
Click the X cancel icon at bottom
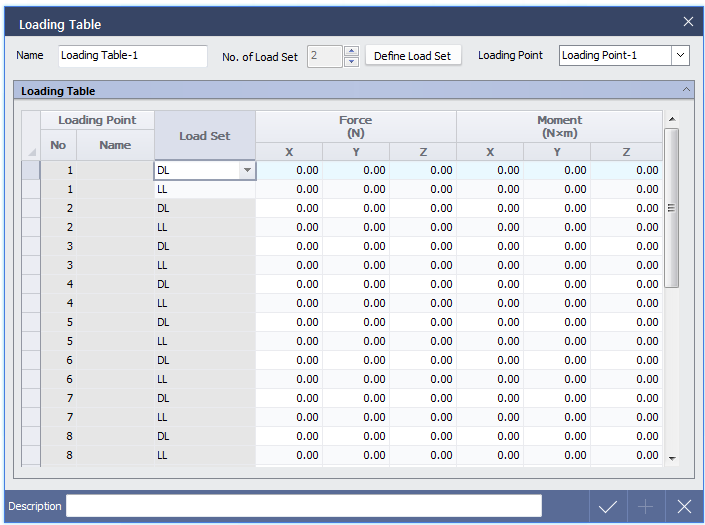click(x=684, y=507)
